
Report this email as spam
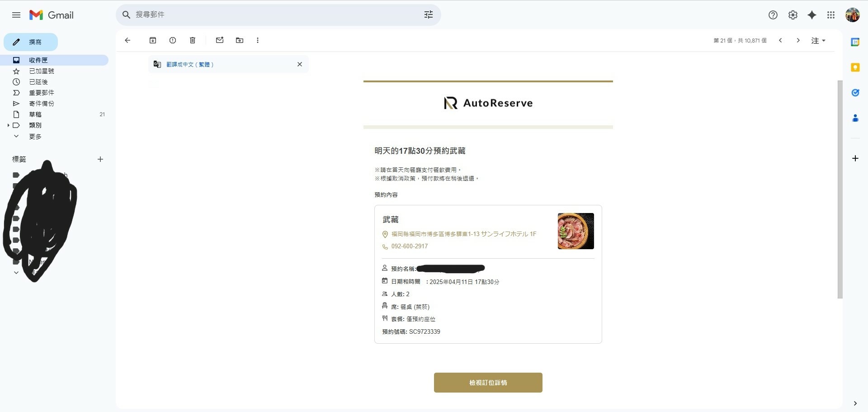pos(172,40)
